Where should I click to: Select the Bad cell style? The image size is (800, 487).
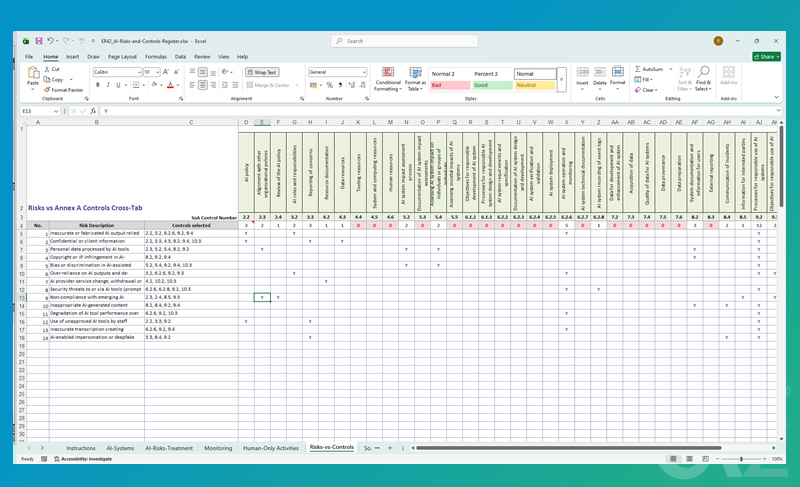click(449, 85)
